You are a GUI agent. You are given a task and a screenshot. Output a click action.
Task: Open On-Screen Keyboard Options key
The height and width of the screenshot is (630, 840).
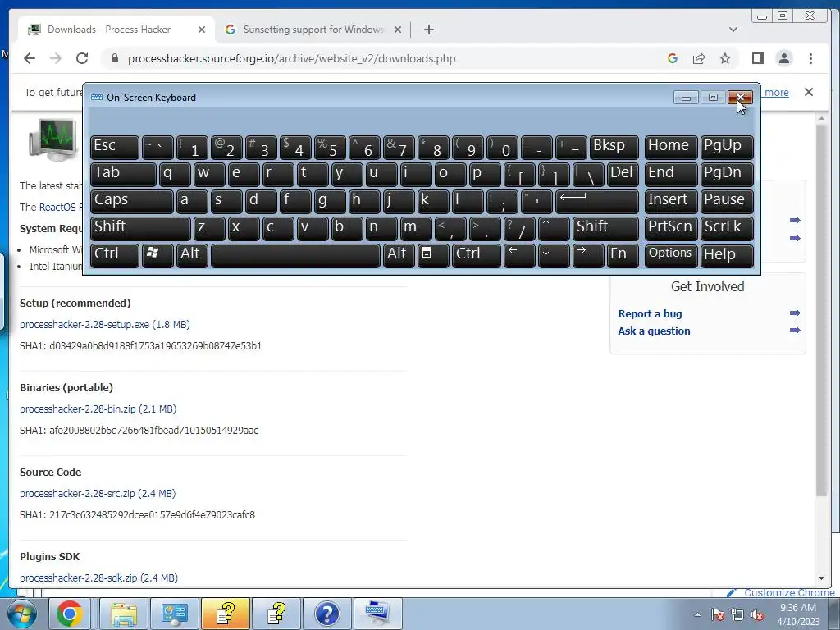pyautogui.click(x=671, y=254)
